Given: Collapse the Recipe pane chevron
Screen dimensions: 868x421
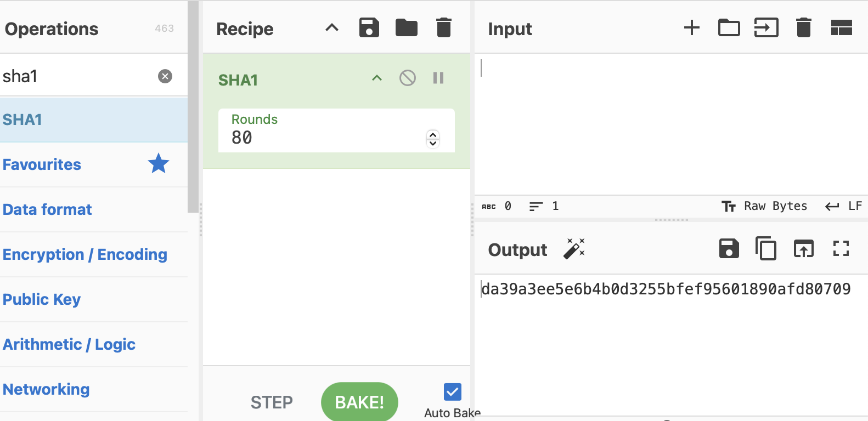Looking at the screenshot, I should 332,28.
